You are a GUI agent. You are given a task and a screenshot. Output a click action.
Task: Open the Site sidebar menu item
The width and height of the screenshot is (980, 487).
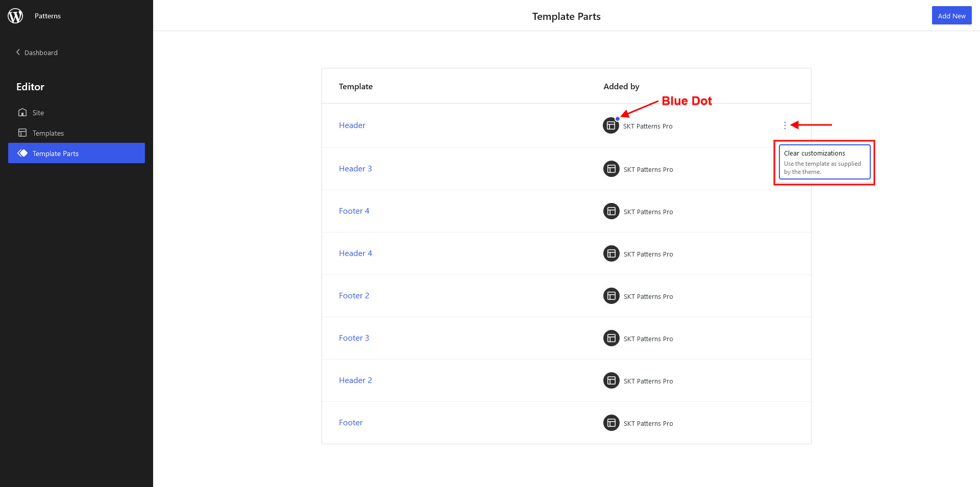[x=38, y=113]
